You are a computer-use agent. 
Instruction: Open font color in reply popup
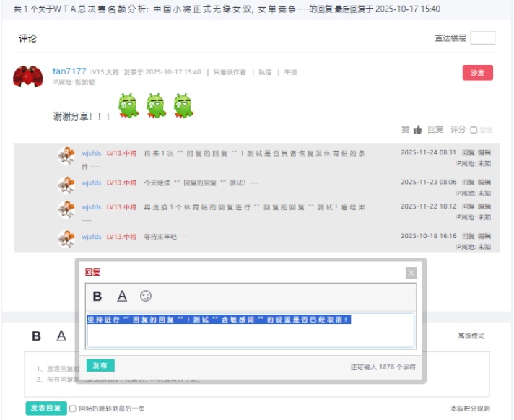[122, 296]
